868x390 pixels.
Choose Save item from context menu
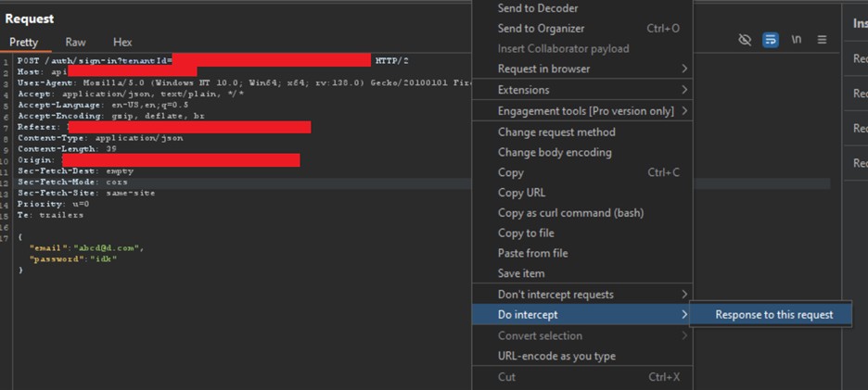521,273
